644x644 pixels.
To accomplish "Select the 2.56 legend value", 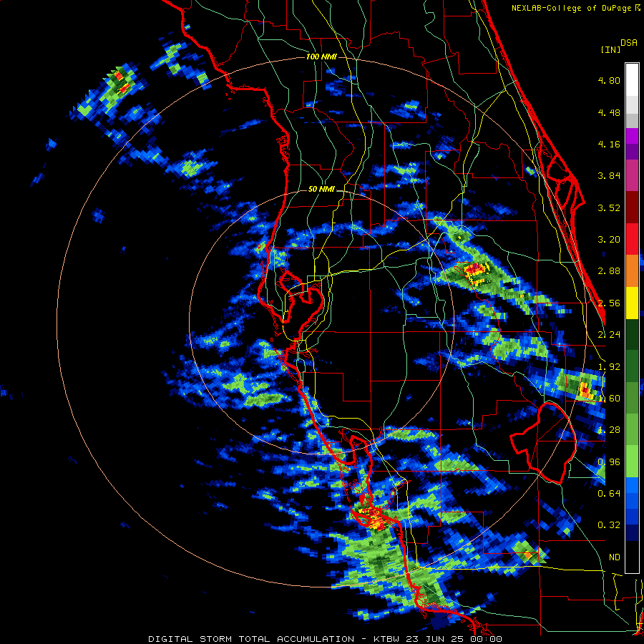I will pyautogui.click(x=609, y=303).
